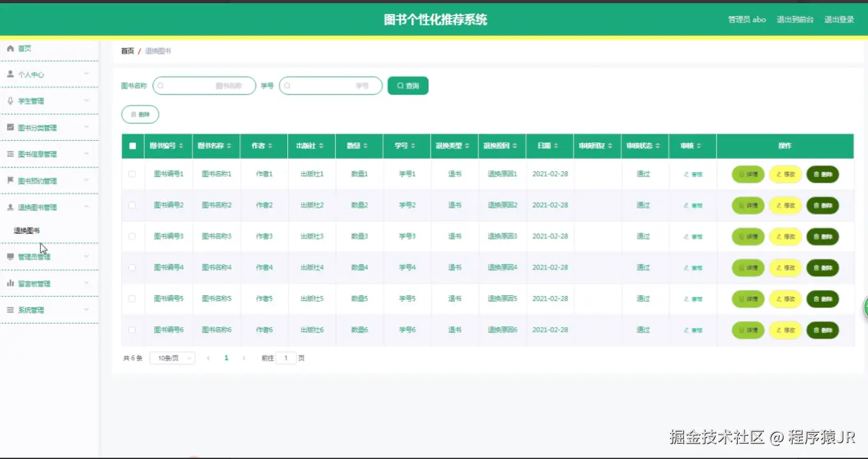This screenshot has width=868, height=459.
Task: Click the microphone icon next to 学生管理
Action: [x=10, y=101]
